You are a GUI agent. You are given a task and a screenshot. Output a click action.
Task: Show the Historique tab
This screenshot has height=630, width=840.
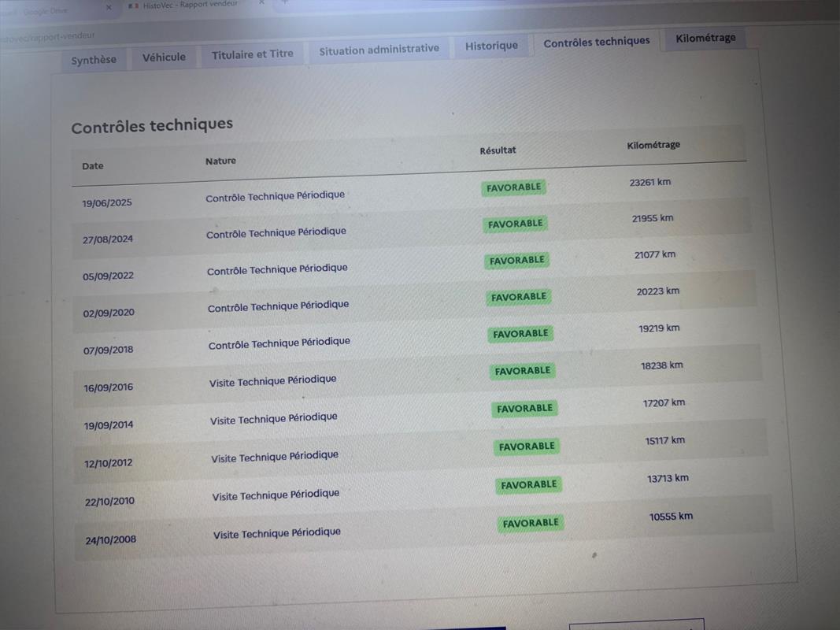click(x=491, y=46)
